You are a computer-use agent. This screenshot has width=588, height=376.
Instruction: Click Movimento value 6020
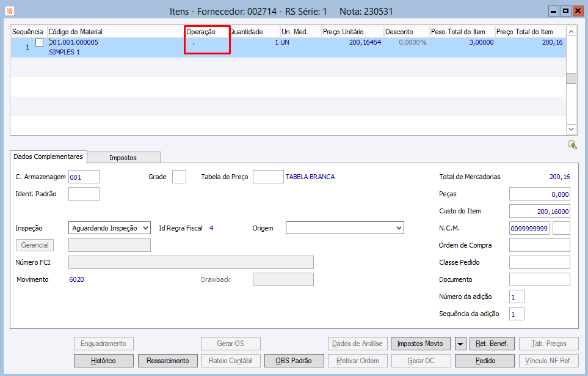76,279
